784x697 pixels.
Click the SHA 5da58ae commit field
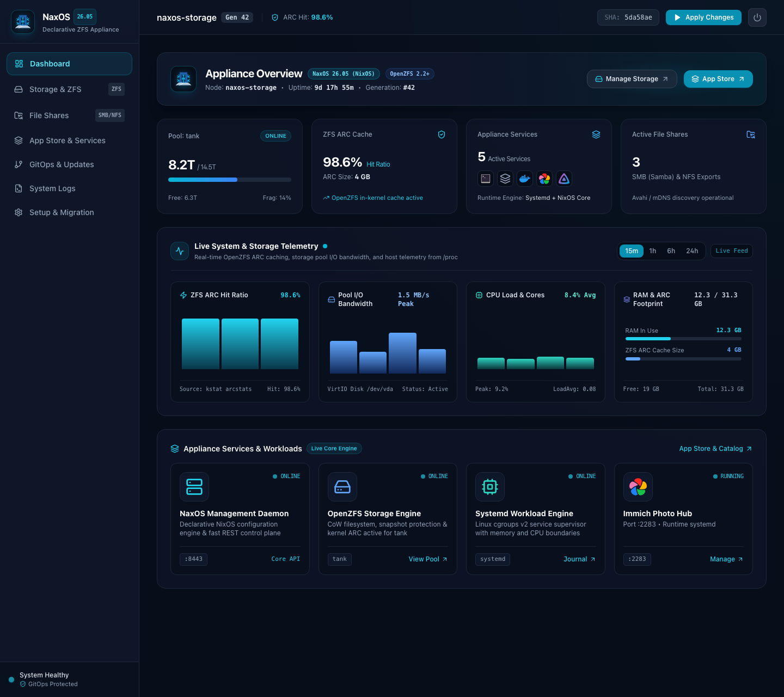click(628, 17)
